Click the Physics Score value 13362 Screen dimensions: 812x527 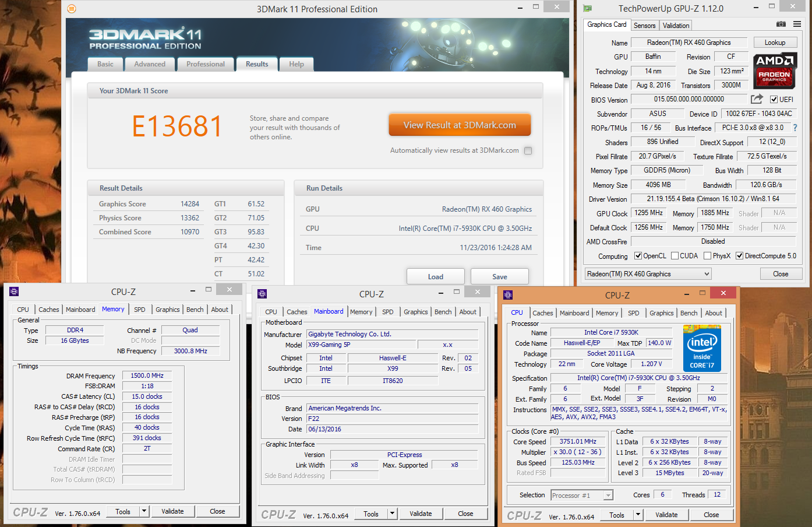[x=189, y=218]
